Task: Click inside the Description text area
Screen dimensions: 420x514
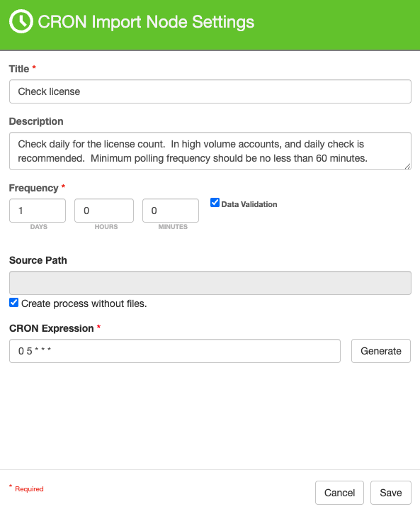Action: point(210,151)
